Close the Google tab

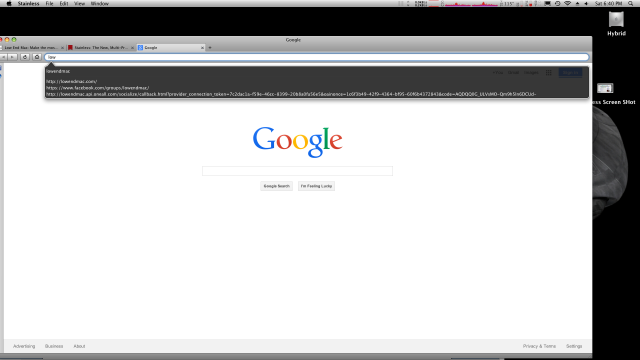pyautogui.click(x=202, y=48)
